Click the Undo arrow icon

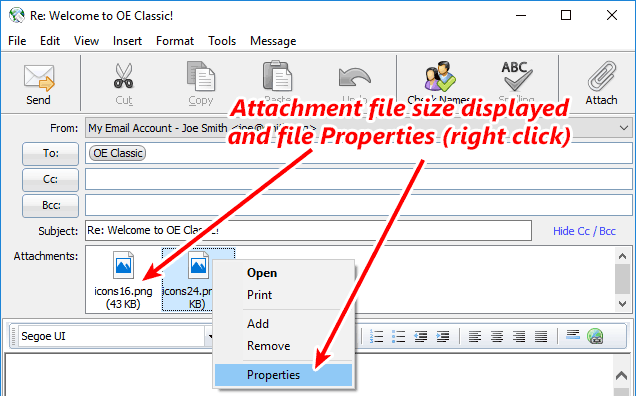[354, 77]
